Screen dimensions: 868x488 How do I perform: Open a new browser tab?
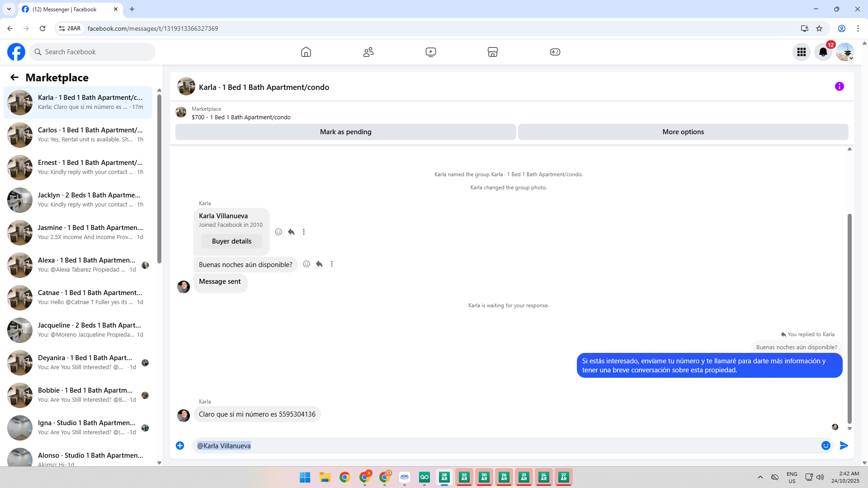[132, 9]
